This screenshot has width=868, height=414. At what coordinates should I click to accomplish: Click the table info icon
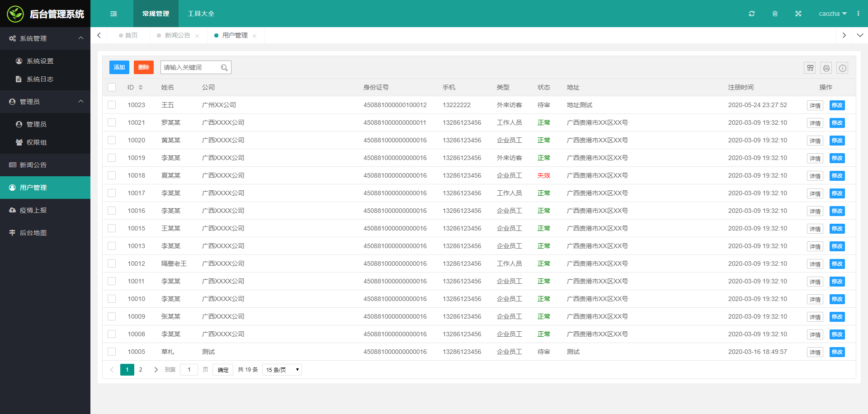click(842, 68)
